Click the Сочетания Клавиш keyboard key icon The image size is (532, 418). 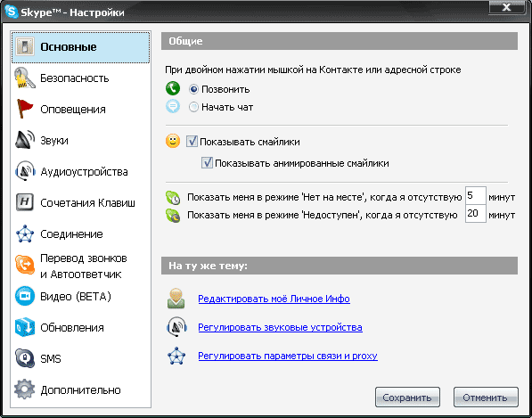click(x=25, y=202)
